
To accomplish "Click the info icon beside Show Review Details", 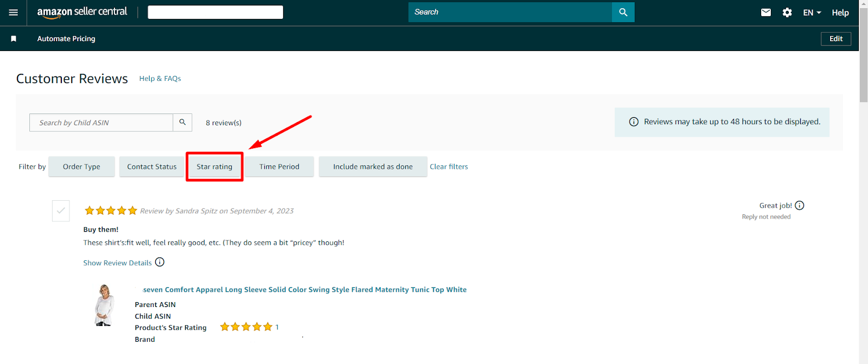I will (159, 262).
